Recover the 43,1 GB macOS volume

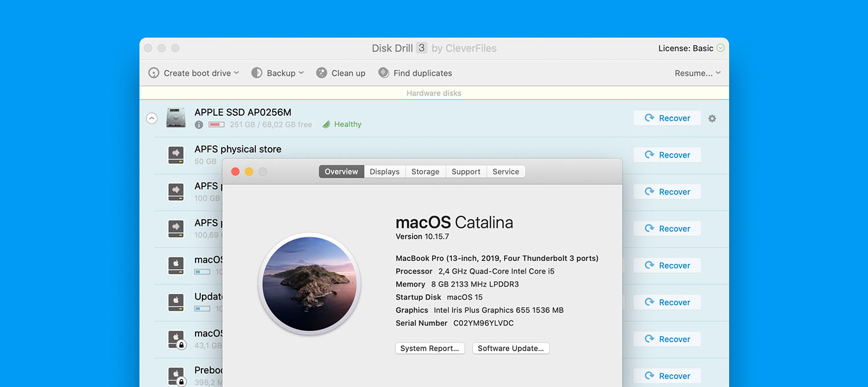click(667, 339)
